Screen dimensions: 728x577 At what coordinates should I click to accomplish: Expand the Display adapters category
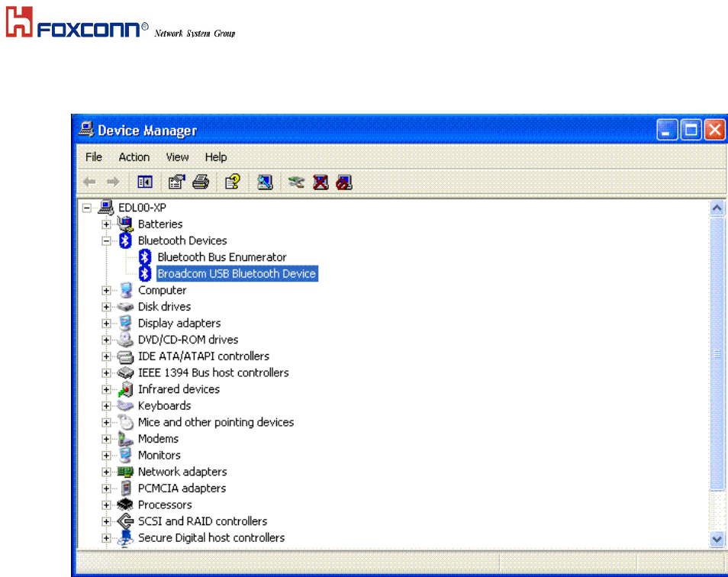point(106,324)
